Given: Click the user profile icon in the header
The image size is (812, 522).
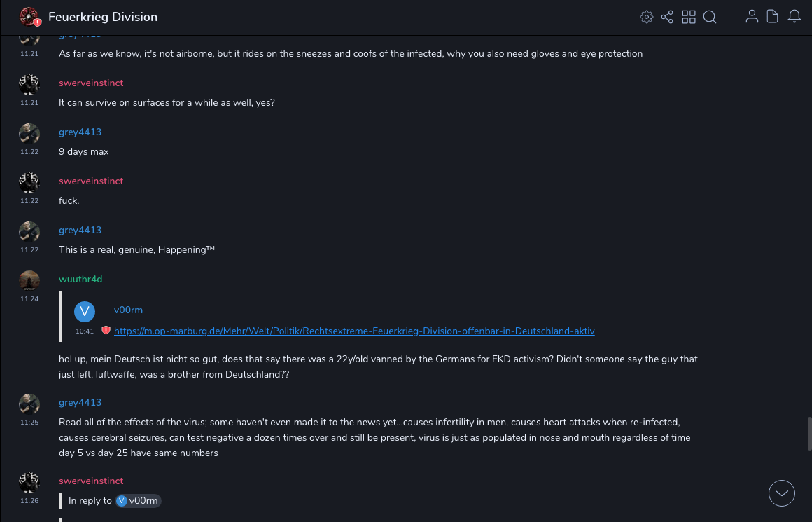Looking at the screenshot, I should click(752, 17).
